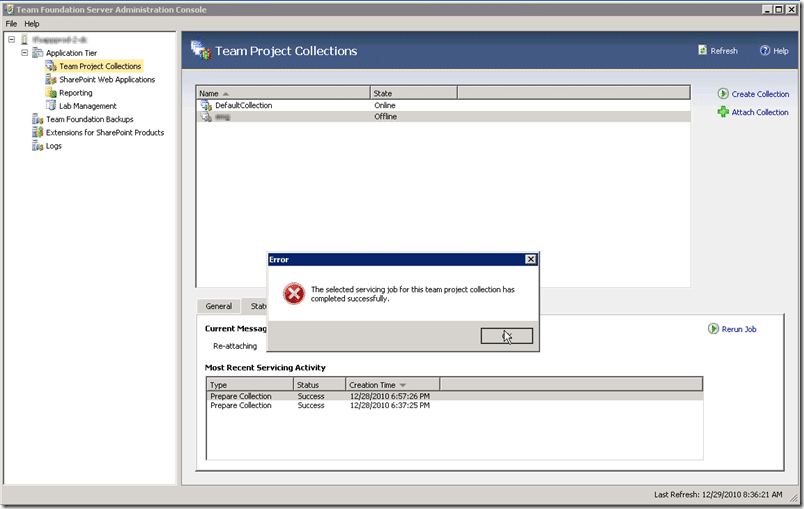
Task: Close the Error dialog
Action: coord(531,259)
